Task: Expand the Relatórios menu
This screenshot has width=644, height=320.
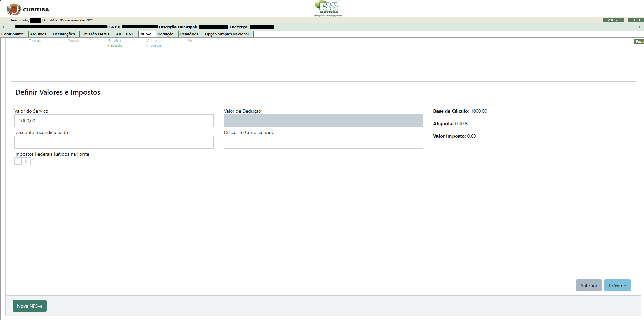Action: [189, 34]
